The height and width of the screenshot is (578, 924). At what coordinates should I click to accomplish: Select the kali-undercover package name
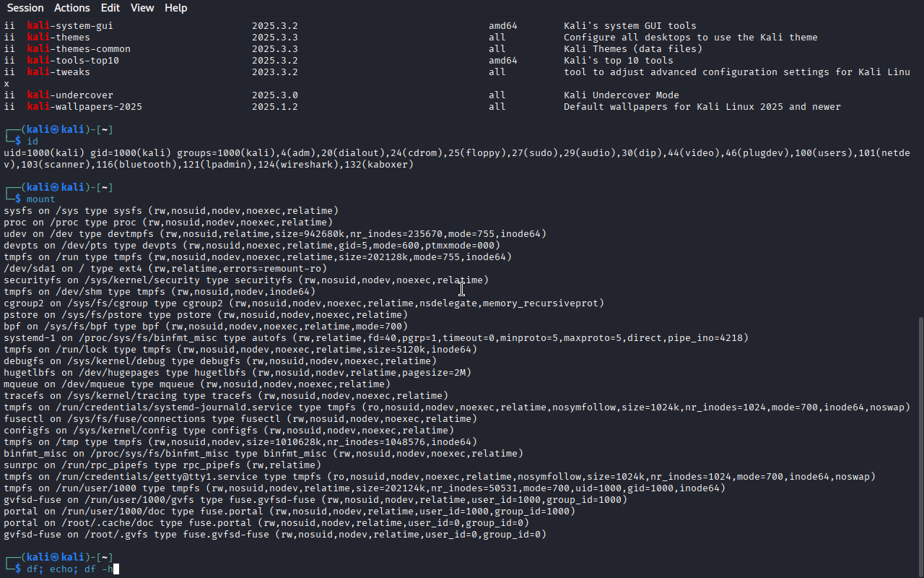70,95
